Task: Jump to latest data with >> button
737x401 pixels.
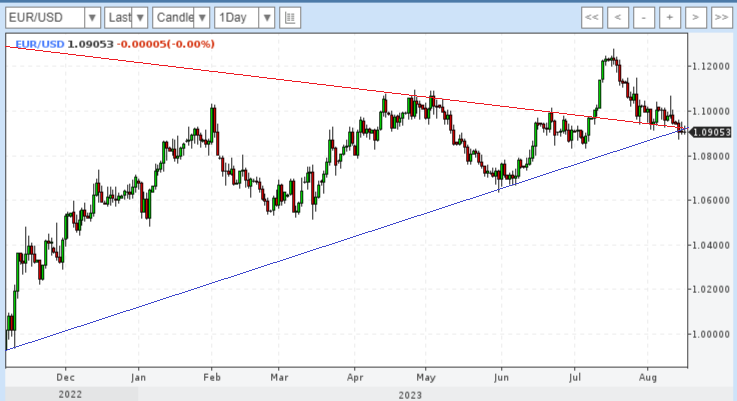Action: (721, 18)
